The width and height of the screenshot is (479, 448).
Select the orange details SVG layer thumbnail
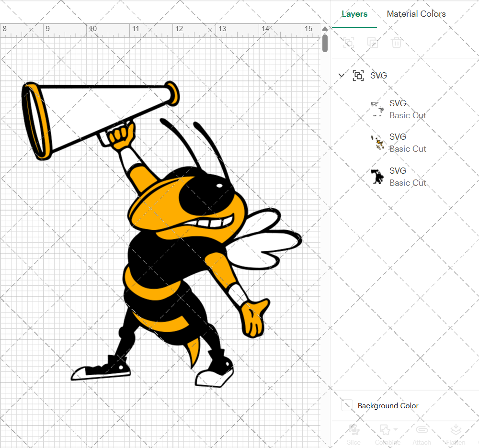377,143
